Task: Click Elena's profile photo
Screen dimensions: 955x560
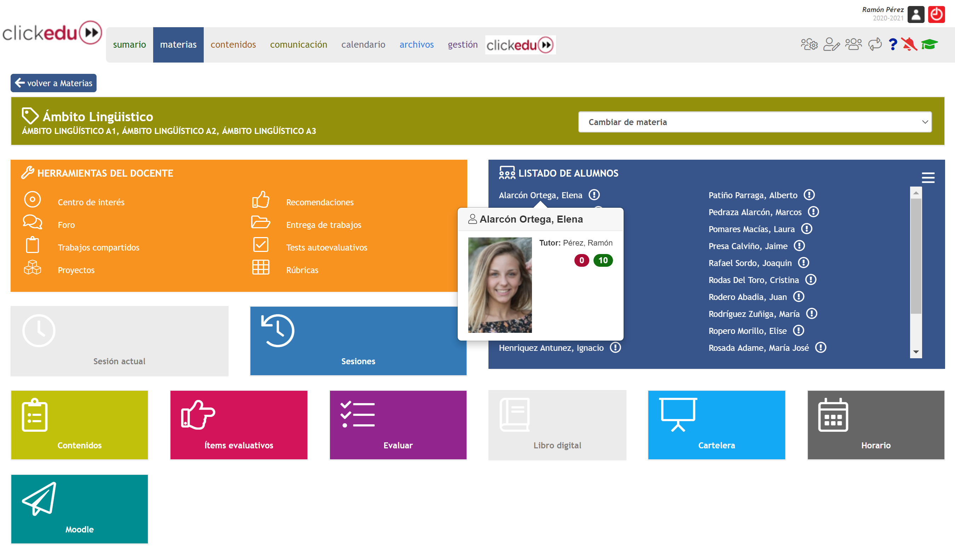Action: (500, 285)
